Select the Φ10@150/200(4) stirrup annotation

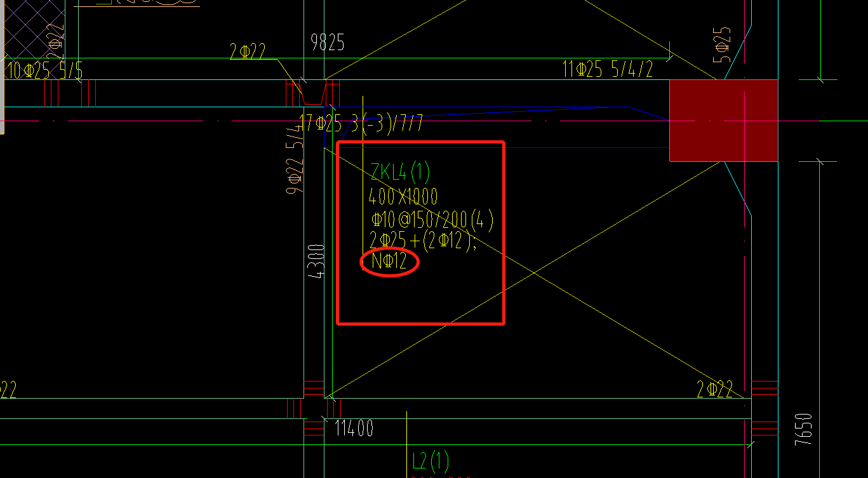[432, 220]
